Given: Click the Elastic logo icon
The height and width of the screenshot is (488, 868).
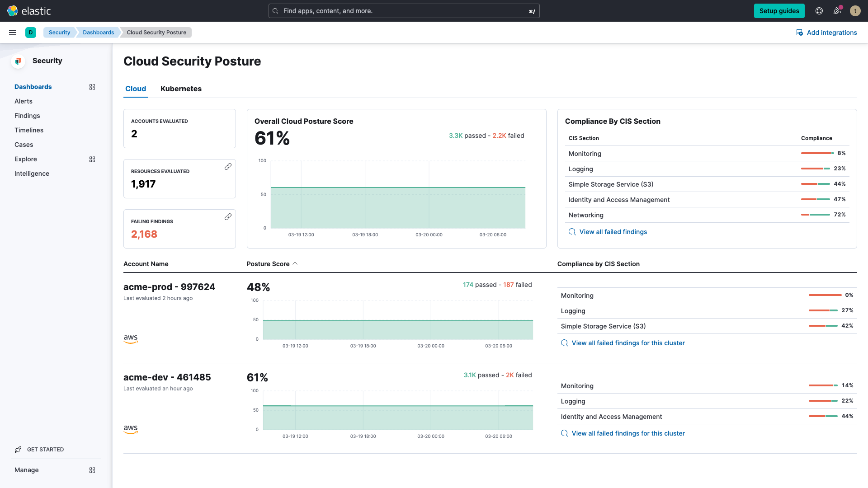Looking at the screenshot, I should [x=13, y=11].
